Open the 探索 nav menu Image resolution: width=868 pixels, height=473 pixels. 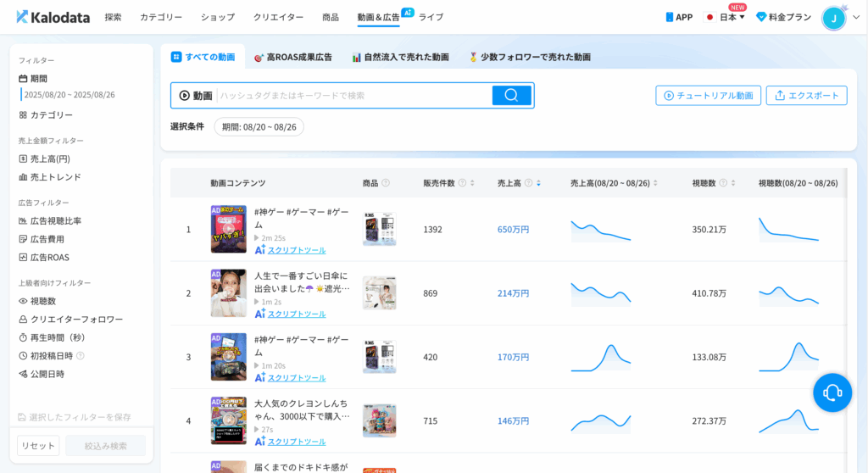coord(113,17)
